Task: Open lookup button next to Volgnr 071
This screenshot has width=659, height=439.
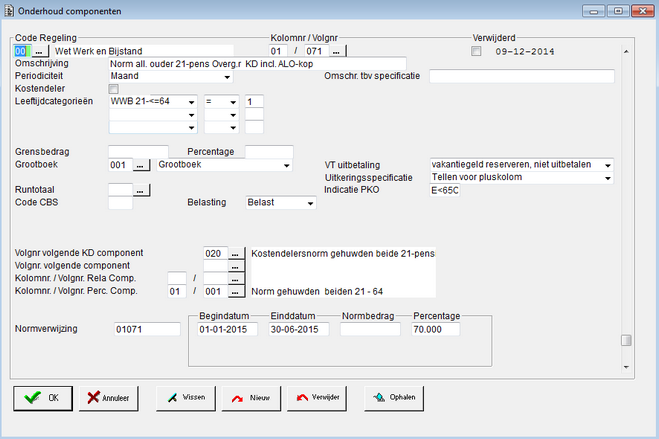Action: pos(336,52)
